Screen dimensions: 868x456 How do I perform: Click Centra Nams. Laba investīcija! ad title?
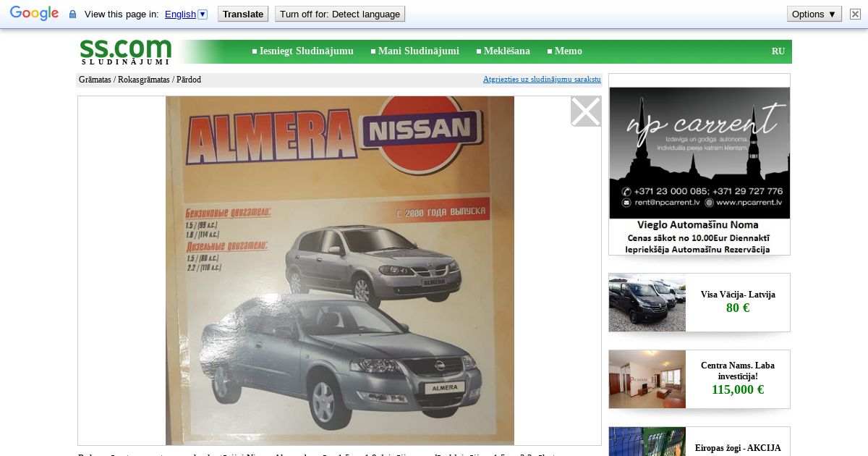tap(738, 371)
